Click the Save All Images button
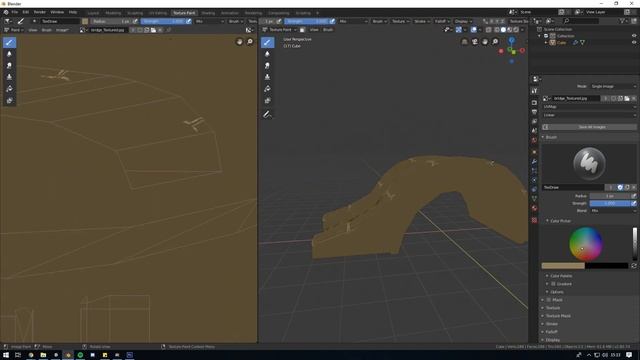The width and height of the screenshot is (640, 360). tap(589, 127)
